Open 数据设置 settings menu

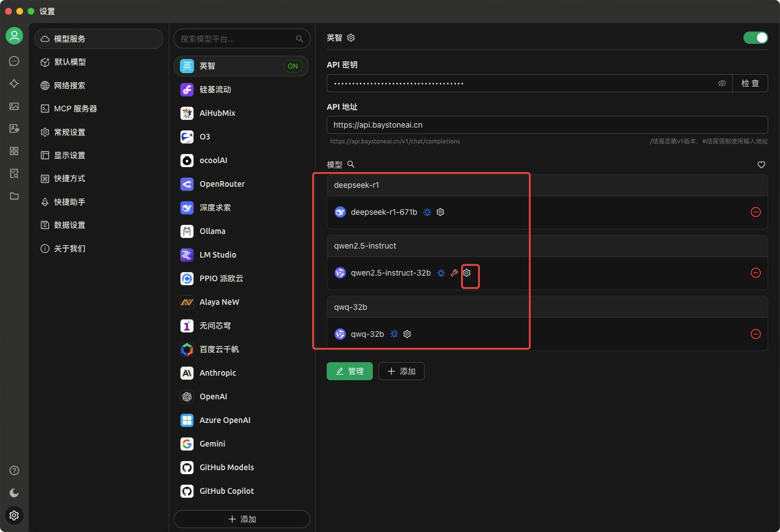click(98, 225)
